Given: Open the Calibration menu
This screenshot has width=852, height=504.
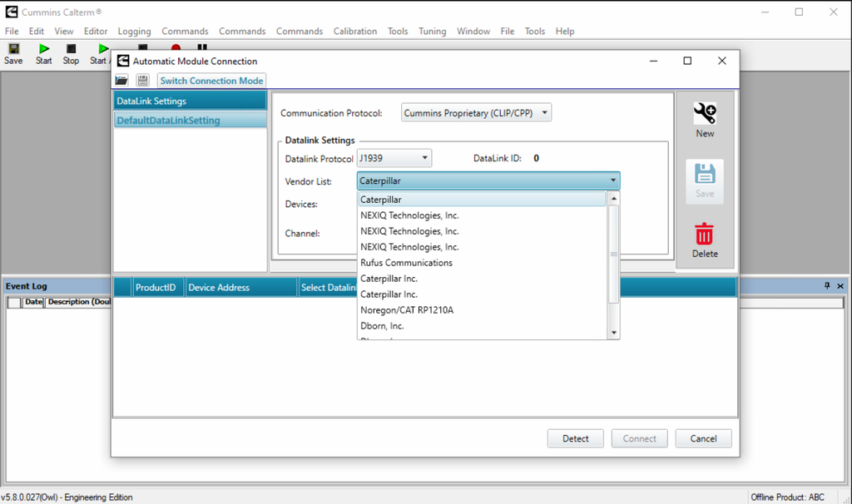Looking at the screenshot, I should pyautogui.click(x=355, y=32).
